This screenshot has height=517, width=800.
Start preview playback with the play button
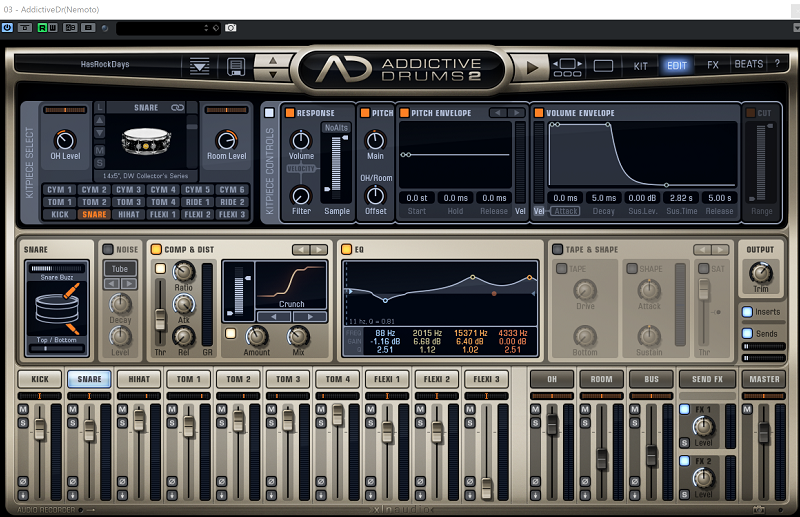532,67
